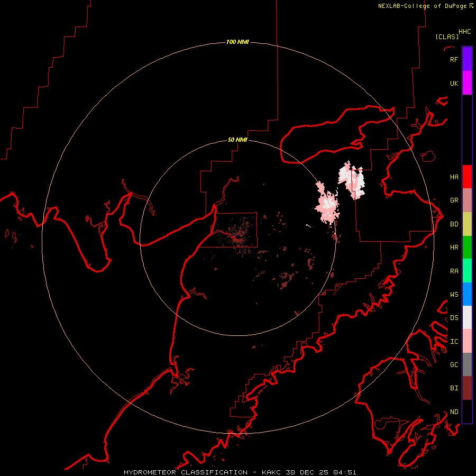Click the DS legend label
The width and height of the screenshot is (476, 476).
tap(454, 317)
